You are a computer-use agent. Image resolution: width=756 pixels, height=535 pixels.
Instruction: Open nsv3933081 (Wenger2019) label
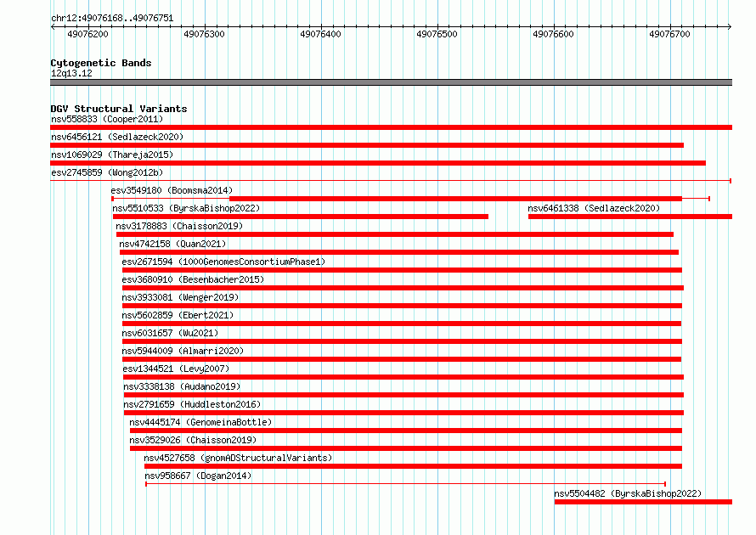pos(180,297)
